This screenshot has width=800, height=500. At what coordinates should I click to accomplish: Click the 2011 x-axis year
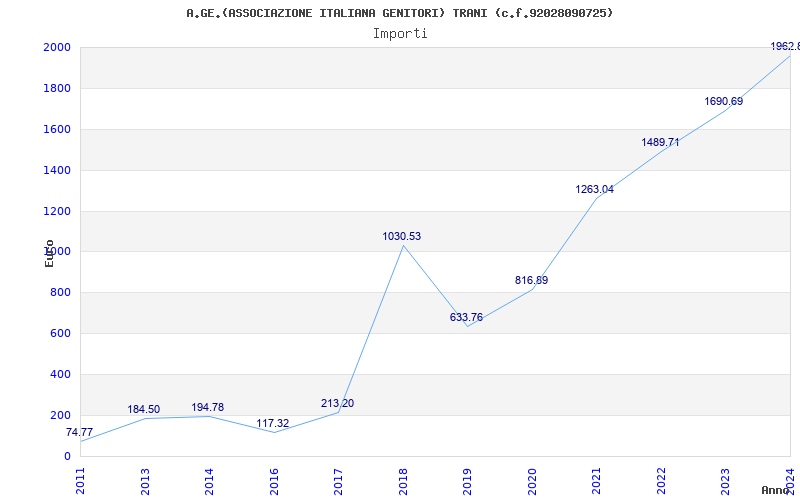tap(80, 481)
